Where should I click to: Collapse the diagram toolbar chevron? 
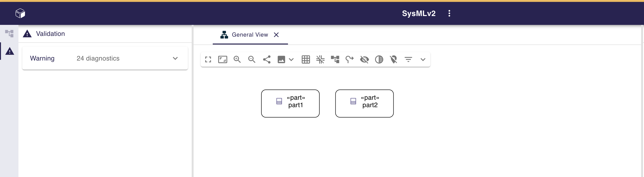423,59
